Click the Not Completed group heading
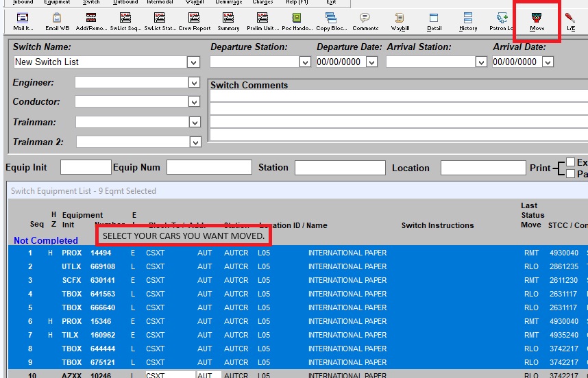 [46, 240]
